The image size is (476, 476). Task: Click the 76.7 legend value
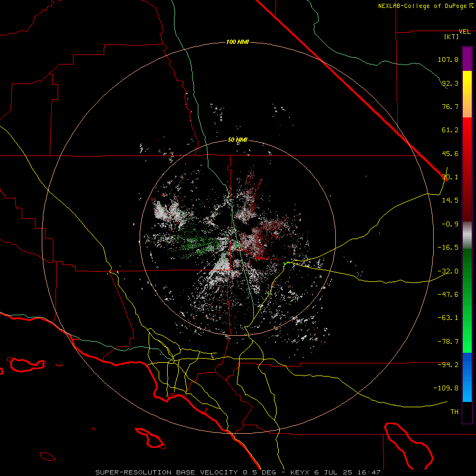tap(450, 106)
